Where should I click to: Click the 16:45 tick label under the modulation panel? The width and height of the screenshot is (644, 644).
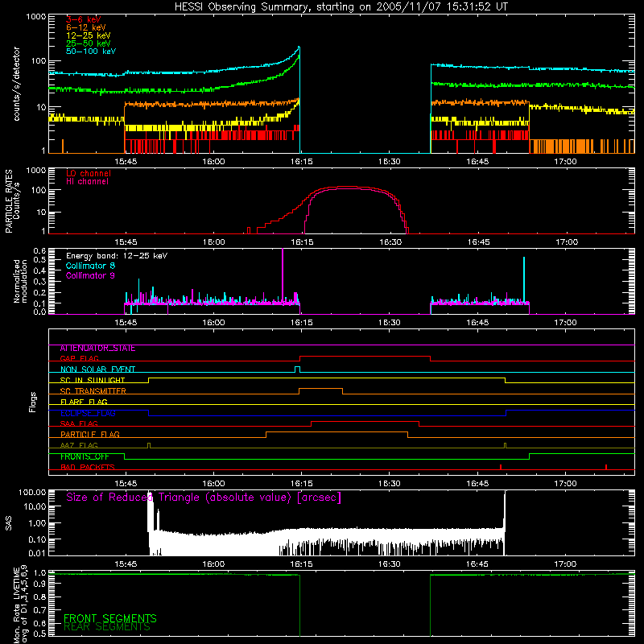pos(477,323)
